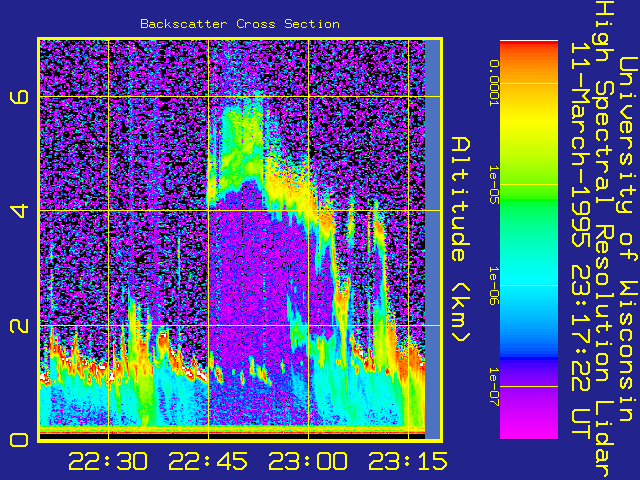
Task: Click the "11-March-1995 23:17:22 UT" timestamp
Action: [581, 240]
